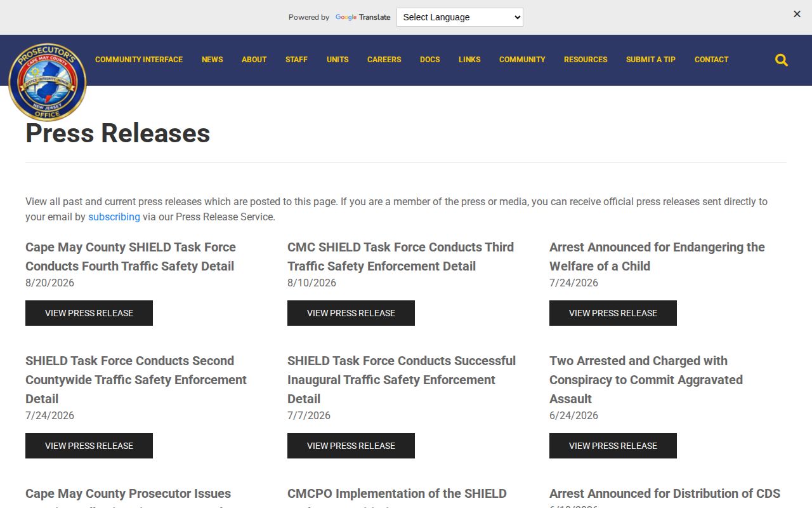This screenshot has width=812, height=508.
Task: Open the Community Interface menu
Action: tap(139, 60)
